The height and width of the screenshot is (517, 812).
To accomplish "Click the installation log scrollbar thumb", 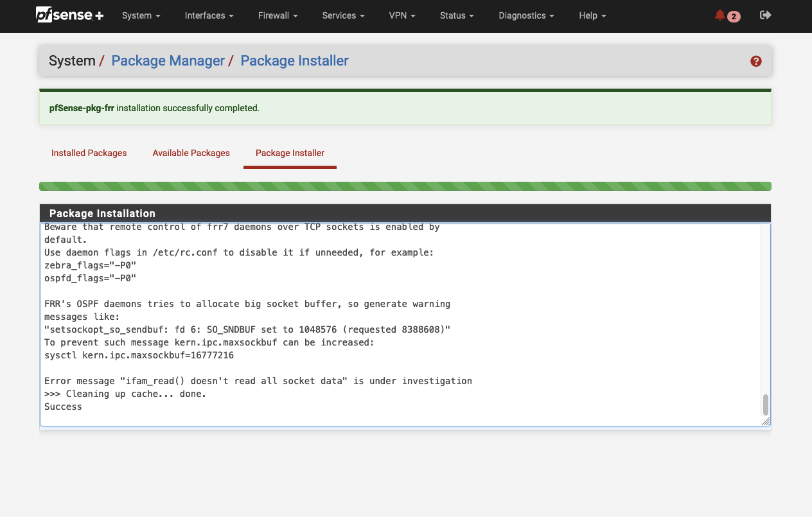I will point(765,405).
